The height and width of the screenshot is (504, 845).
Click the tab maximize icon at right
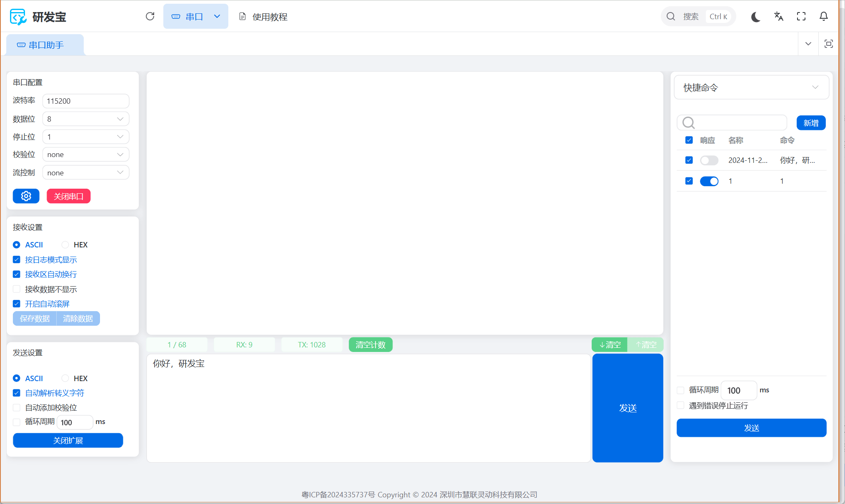click(x=828, y=44)
